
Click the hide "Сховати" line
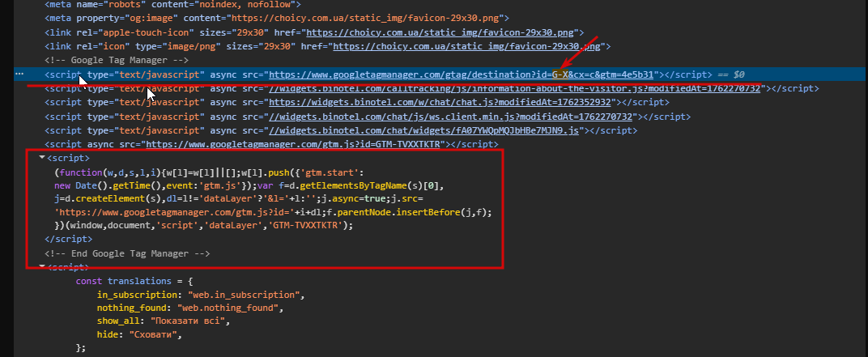[139, 335]
